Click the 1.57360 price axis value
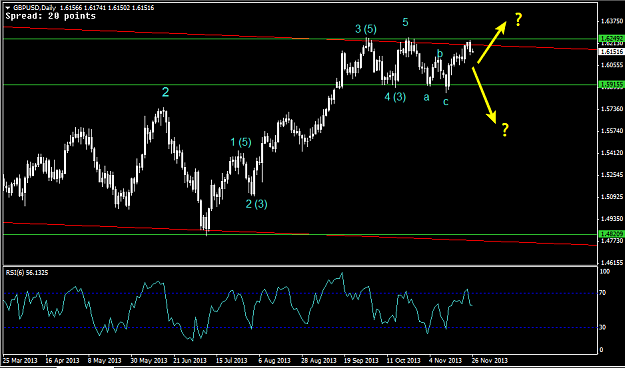625x368 pixels. pyautogui.click(x=611, y=109)
